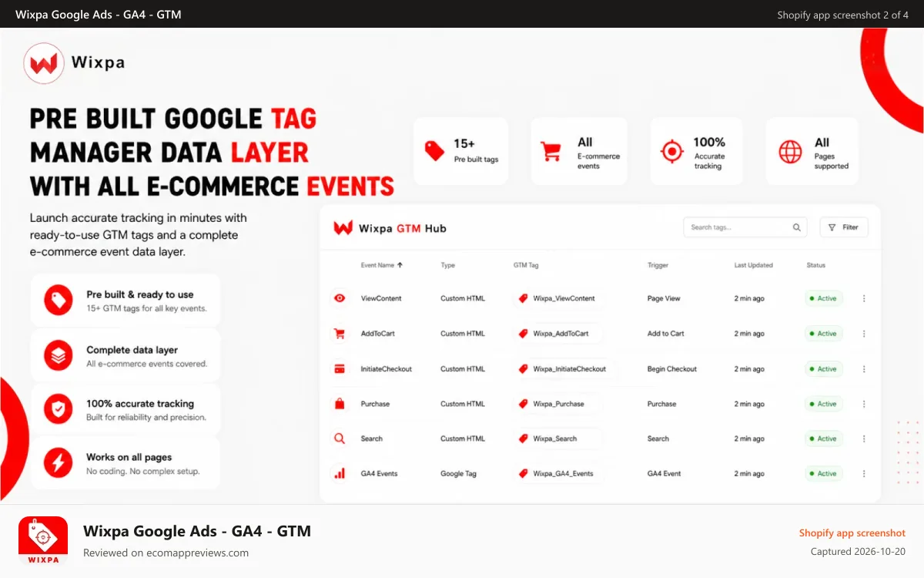Click "Shopify app screenshot 2 of 4" header text

pyautogui.click(x=842, y=15)
